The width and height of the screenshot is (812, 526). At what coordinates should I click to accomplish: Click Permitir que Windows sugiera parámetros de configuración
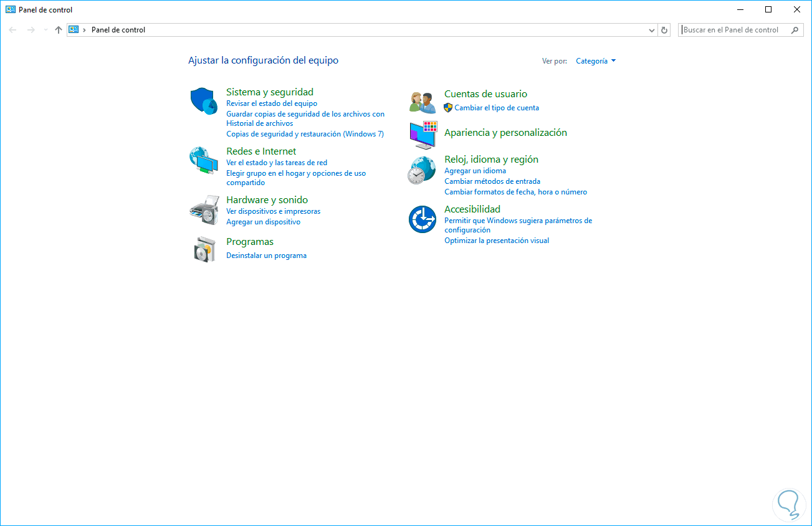[x=518, y=225]
